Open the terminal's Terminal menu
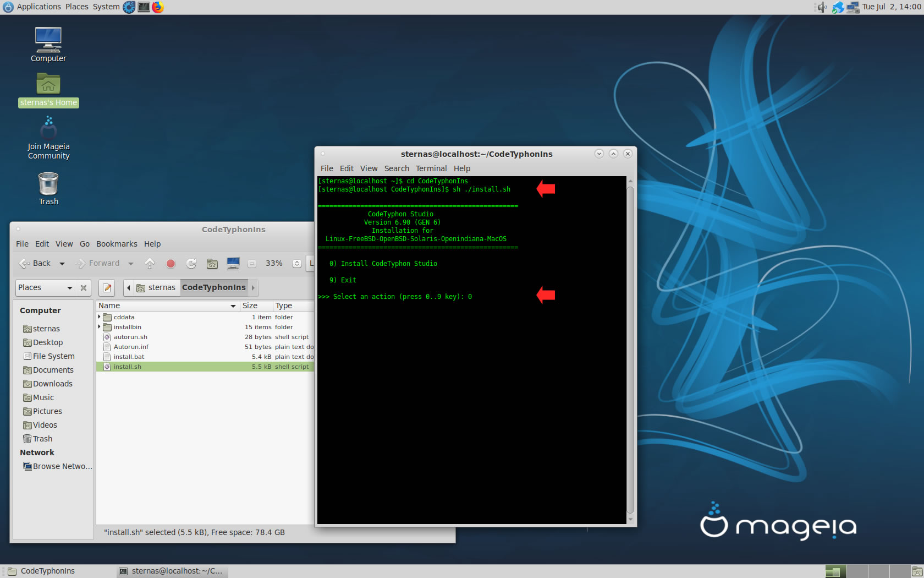The image size is (924, 578). pos(431,168)
